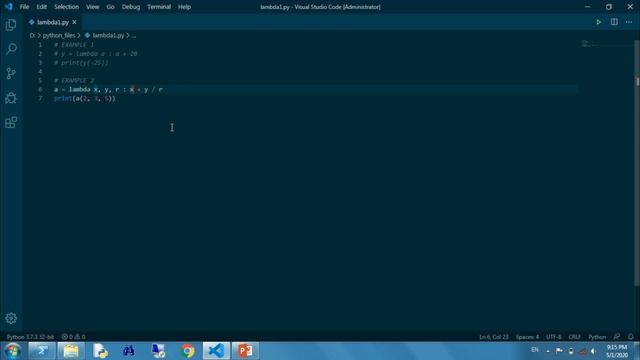Click the D: drive breadcrumb
Image resolution: width=640 pixels, height=360 pixels.
[32, 36]
